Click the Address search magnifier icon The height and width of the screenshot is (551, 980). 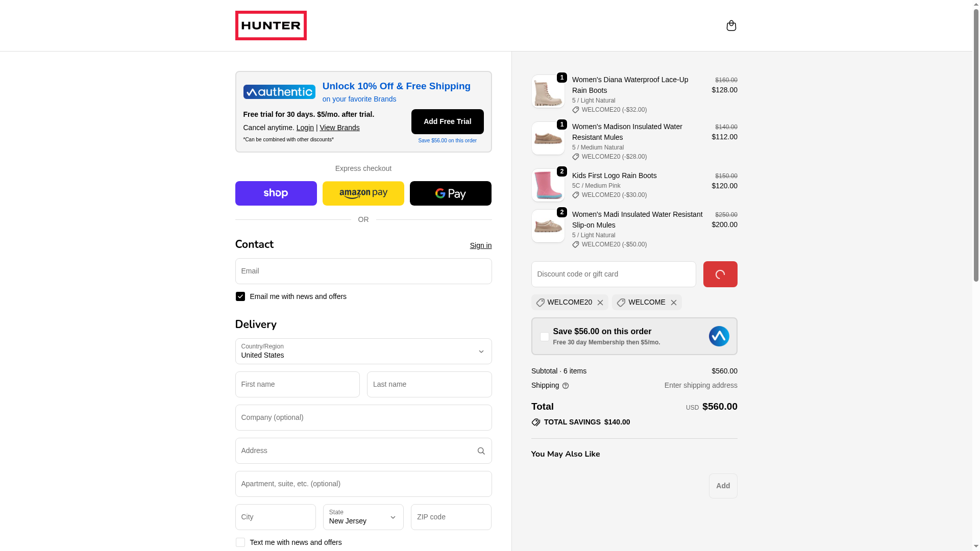[481, 451]
